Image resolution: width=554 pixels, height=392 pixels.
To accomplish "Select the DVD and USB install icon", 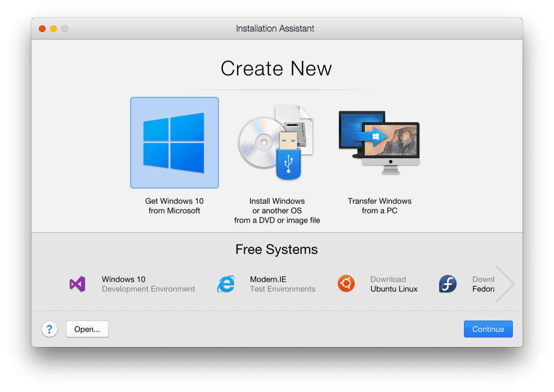I will (x=276, y=143).
